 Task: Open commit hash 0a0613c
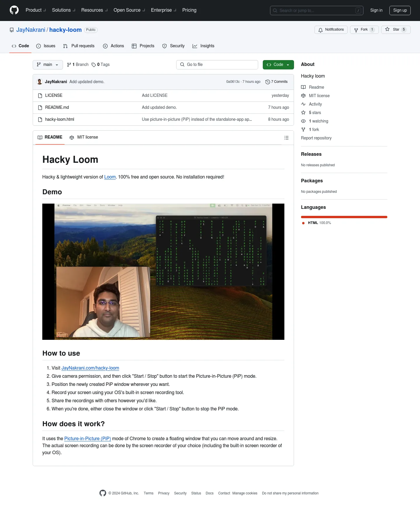[233, 82]
